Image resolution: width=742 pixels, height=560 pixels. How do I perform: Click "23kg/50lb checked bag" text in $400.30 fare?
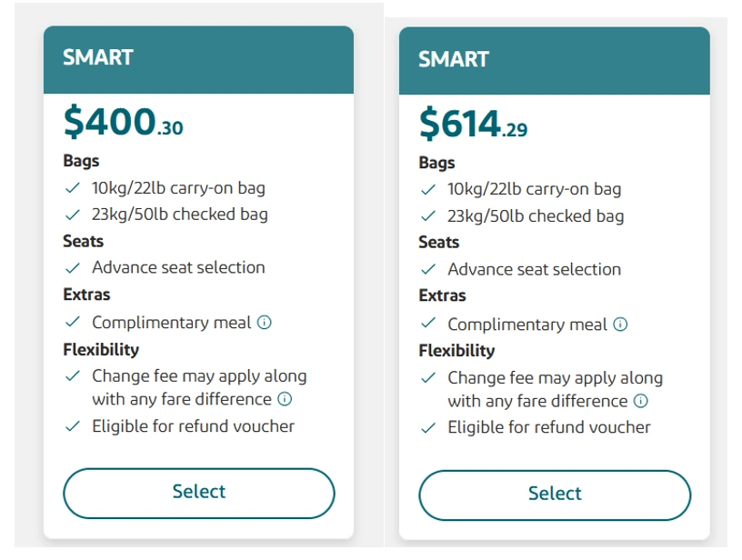point(179,215)
